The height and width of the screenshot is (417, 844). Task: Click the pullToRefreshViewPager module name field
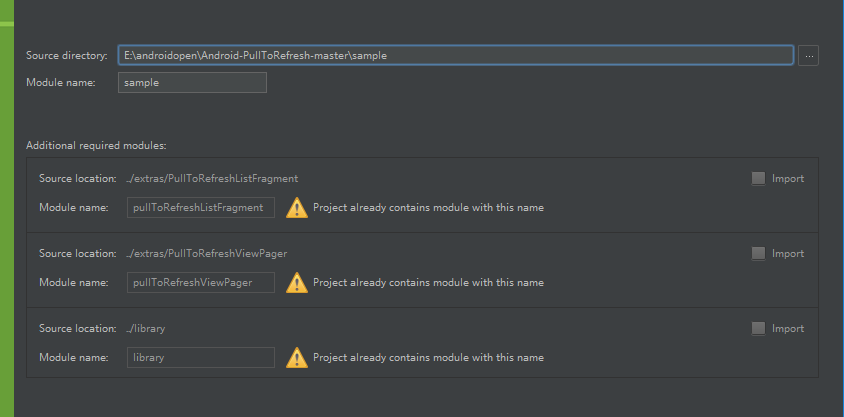(201, 282)
